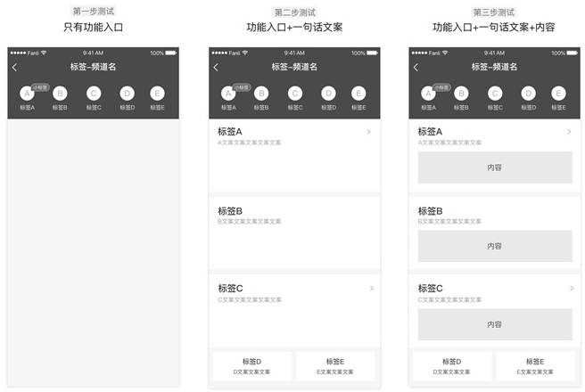Expand 标签C chevron in second step mockup
Screen dimensions: 585x392
click(370, 289)
